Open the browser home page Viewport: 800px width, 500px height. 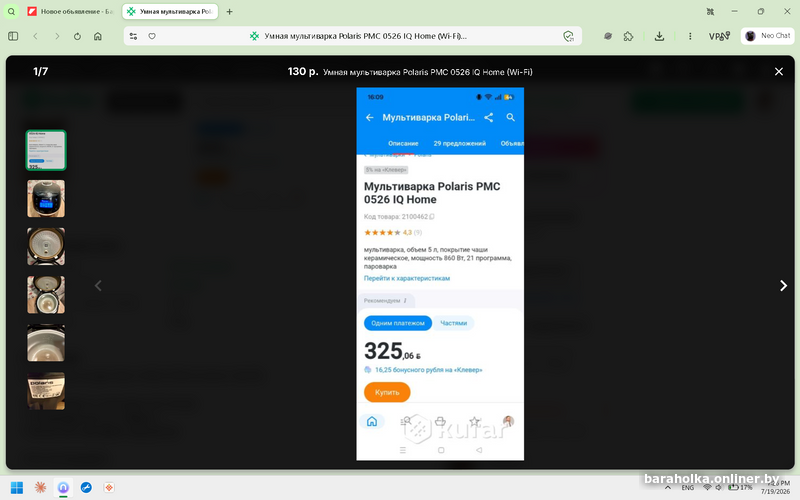[x=98, y=36]
